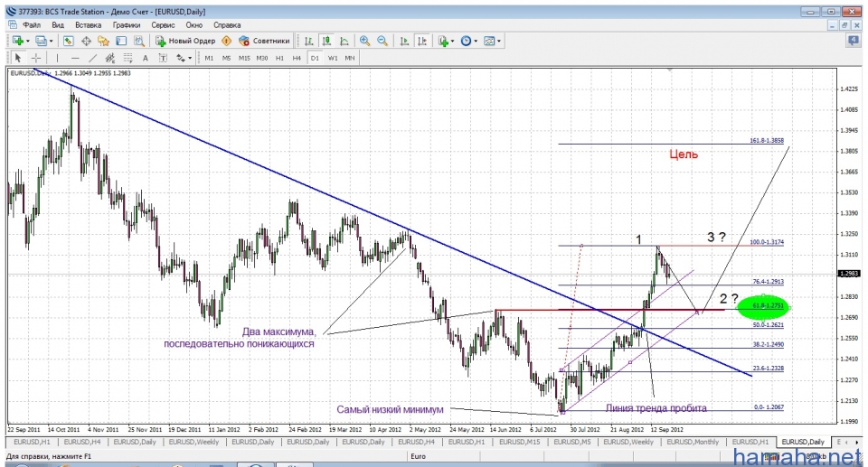Open the Справка menu

[x=227, y=25]
